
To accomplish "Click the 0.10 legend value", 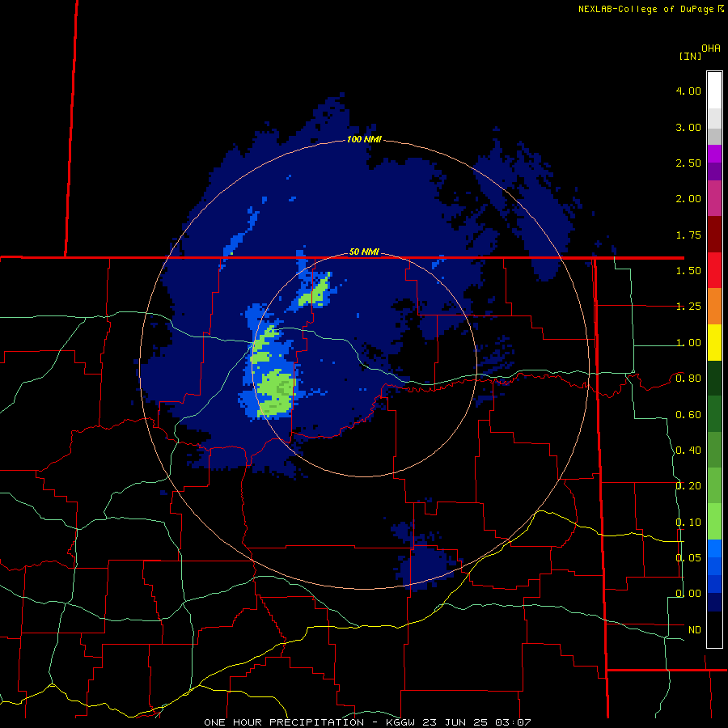I will [x=688, y=523].
